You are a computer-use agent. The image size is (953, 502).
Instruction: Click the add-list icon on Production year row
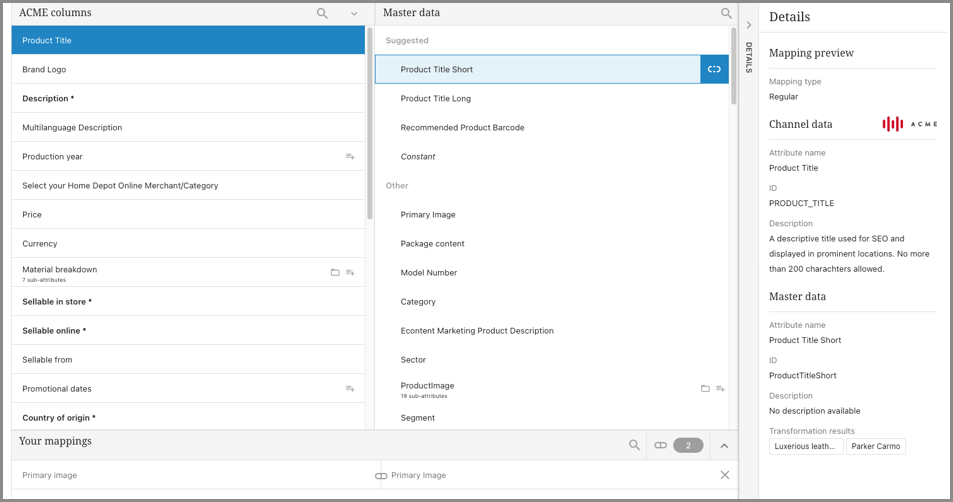click(350, 157)
